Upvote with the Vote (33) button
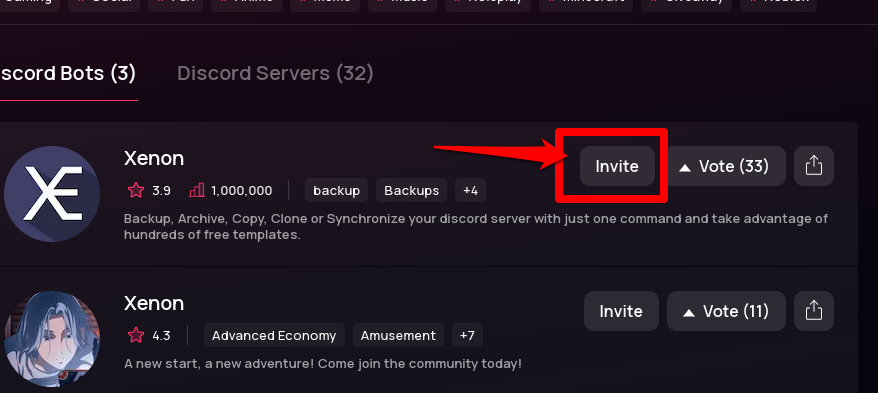 pos(726,166)
